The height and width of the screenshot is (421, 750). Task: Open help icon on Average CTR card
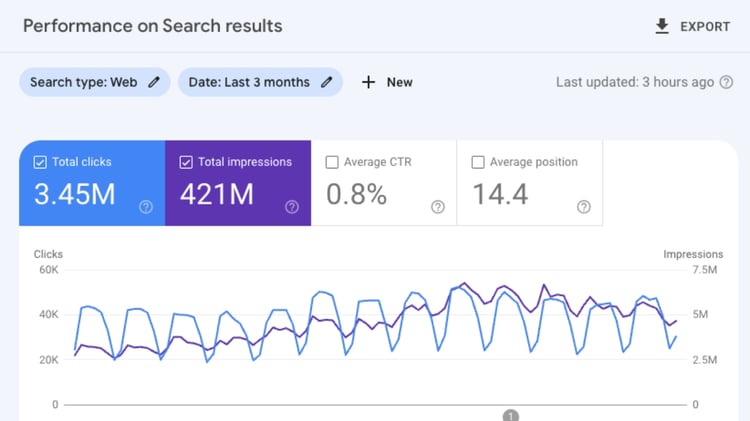click(x=438, y=207)
